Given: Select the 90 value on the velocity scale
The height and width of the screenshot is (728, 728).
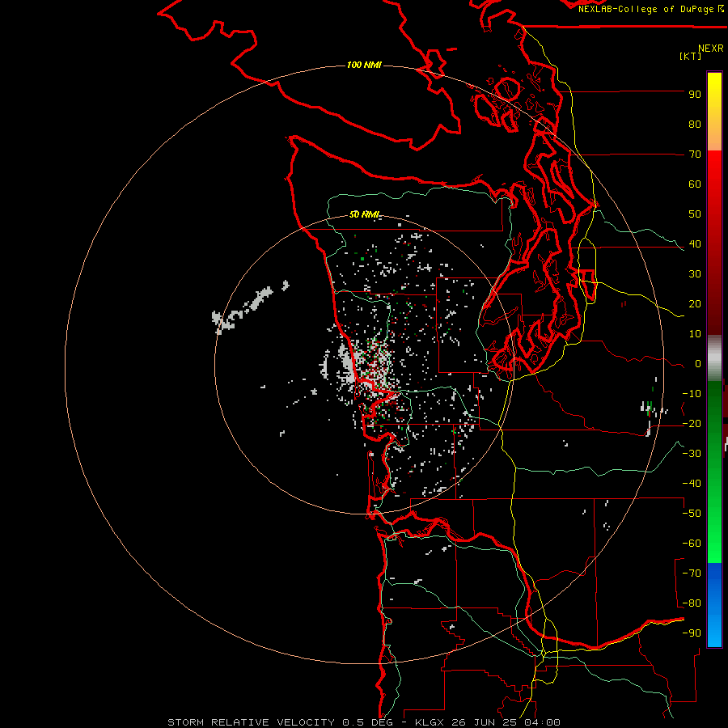Looking at the screenshot, I should tap(695, 95).
